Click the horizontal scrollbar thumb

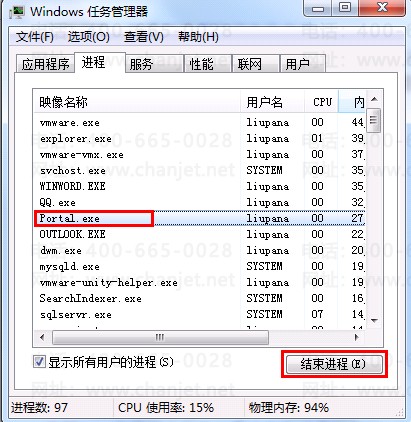pos(160,337)
